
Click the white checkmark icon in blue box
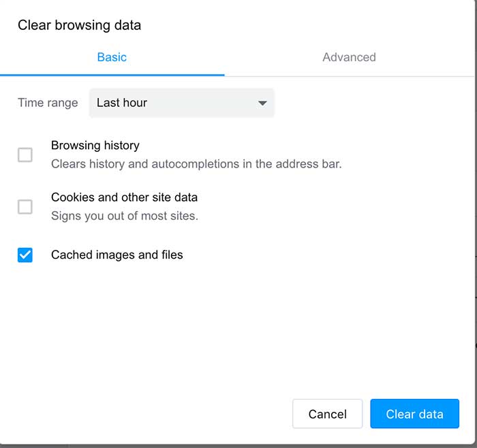point(25,255)
